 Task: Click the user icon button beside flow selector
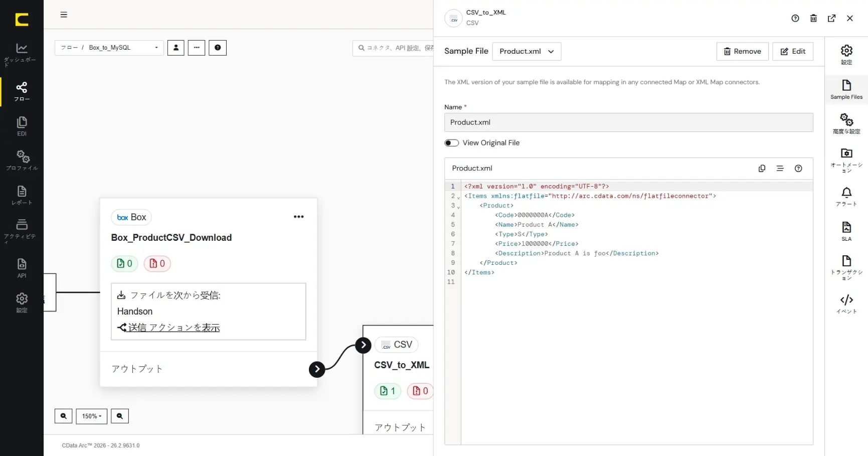176,48
